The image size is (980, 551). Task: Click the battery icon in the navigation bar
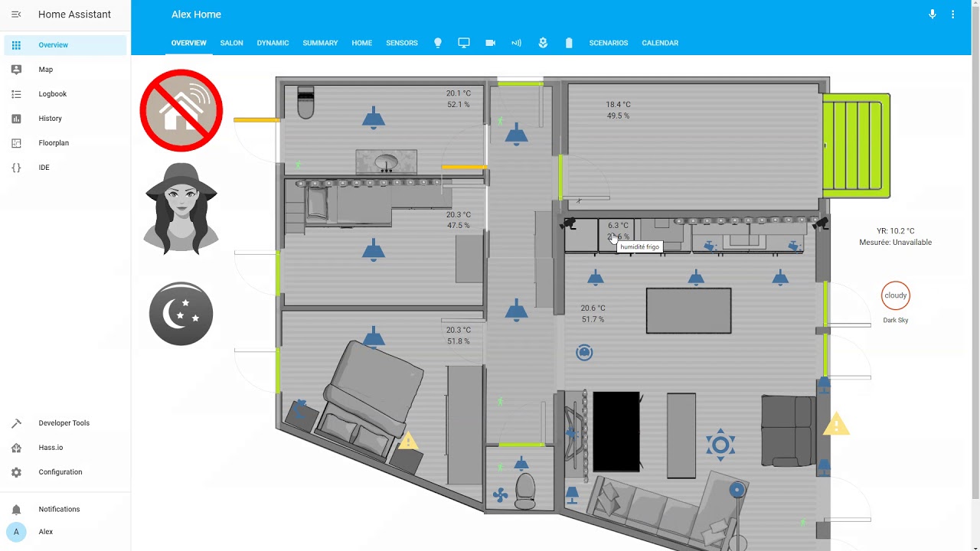pos(569,43)
